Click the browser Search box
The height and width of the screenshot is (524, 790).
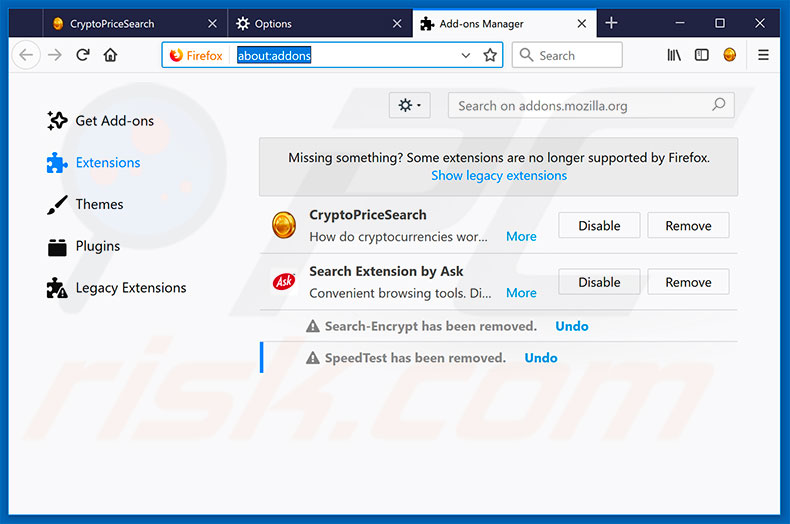[x=567, y=55]
